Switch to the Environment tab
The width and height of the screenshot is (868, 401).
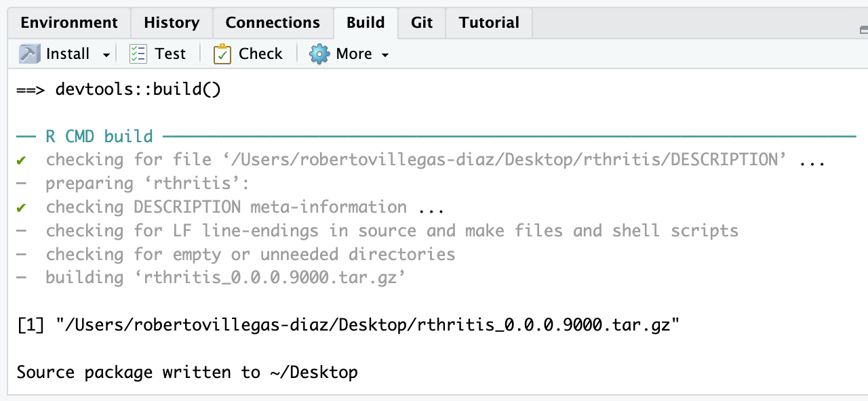(69, 23)
